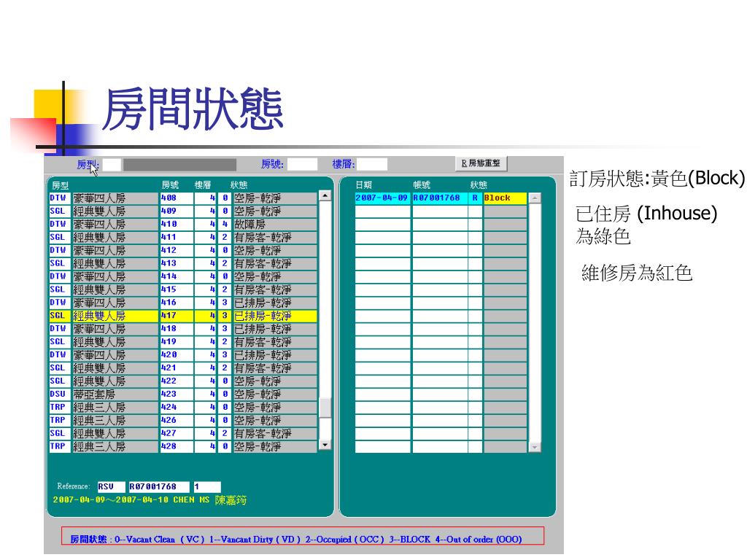Click the 2007-04-09 date cell
Viewport: 747px width, 560px height.
(x=382, y=198)
